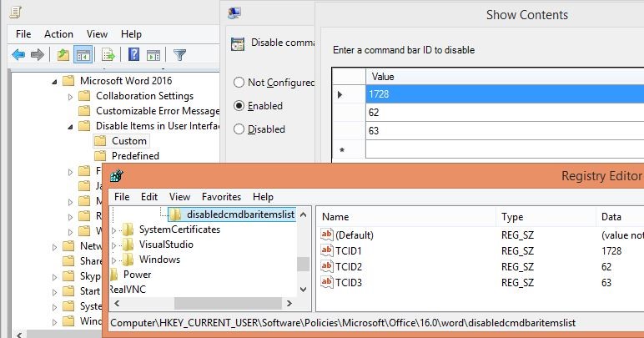Open View menu in Registry Editor
The width and height of the screenshot is (644, 338).
click(179, 197)
